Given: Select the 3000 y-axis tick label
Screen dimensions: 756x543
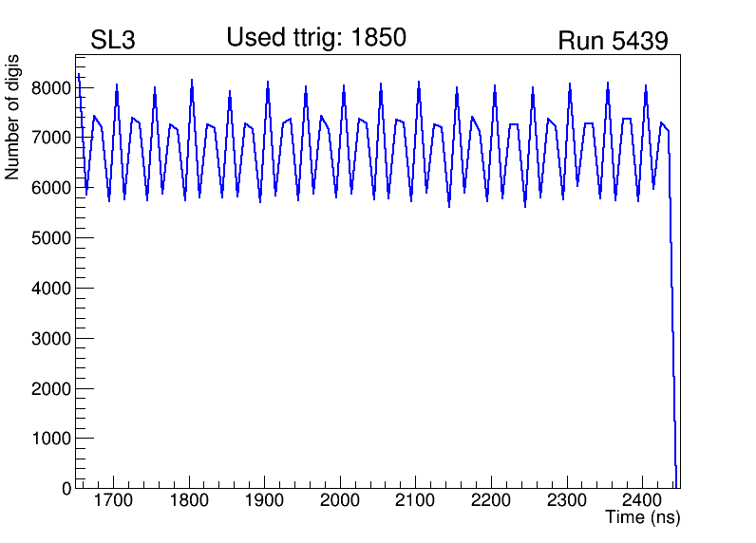Looking at the screenshot, I should pos(52,339).
